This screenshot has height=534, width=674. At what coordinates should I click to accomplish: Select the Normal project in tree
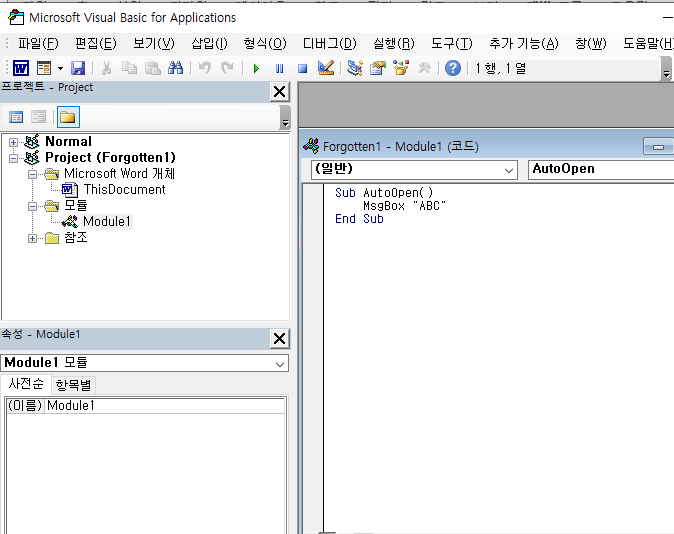pos(68,141)
